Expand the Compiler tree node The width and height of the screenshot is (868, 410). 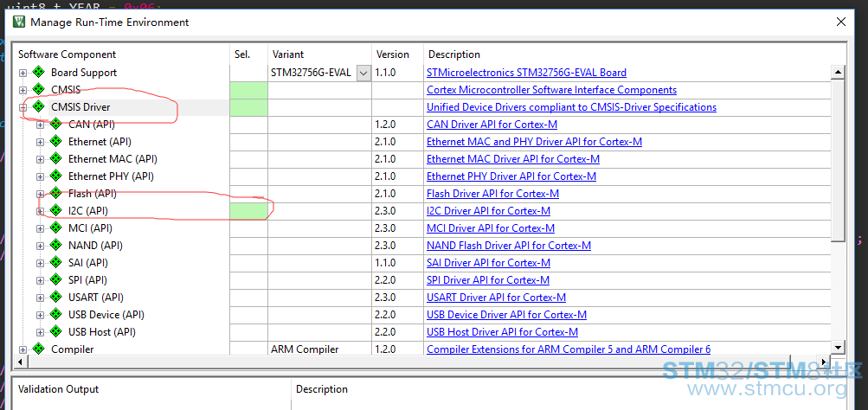coord(23,349)
